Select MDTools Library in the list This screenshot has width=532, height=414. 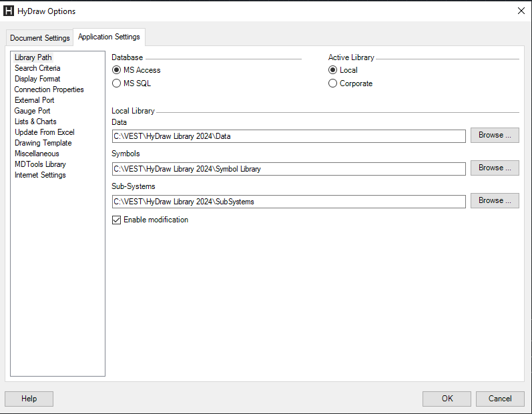(x=40, y=164)
